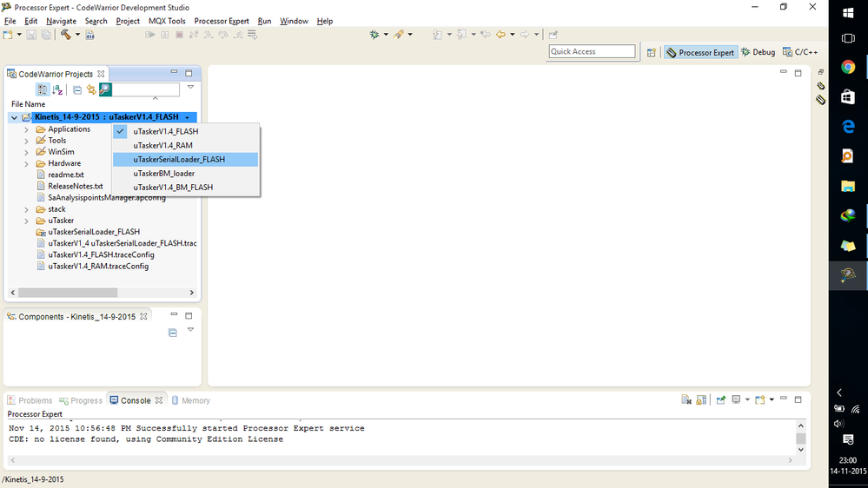This screenshot has width=868, height=488.
Task: Select ReleaseNotes.txt file
Action: pyautogui.click(x=76, y=187)
